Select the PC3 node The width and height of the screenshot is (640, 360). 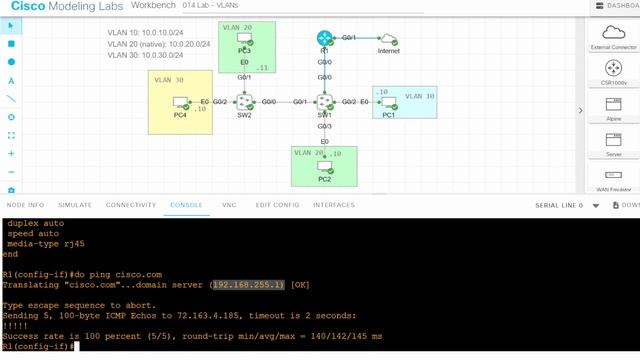click(244, 38)
